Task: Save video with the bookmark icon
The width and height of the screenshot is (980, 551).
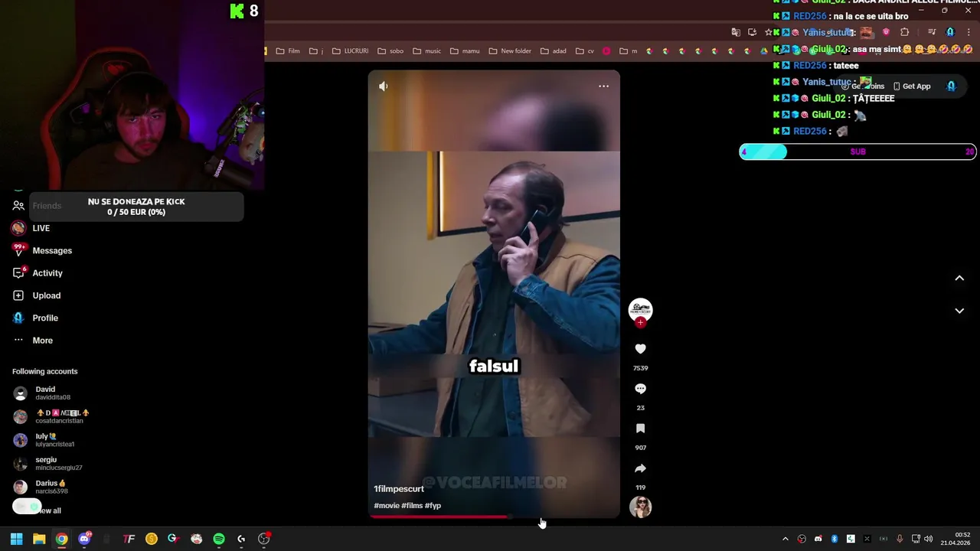Action: pos(641,429)
